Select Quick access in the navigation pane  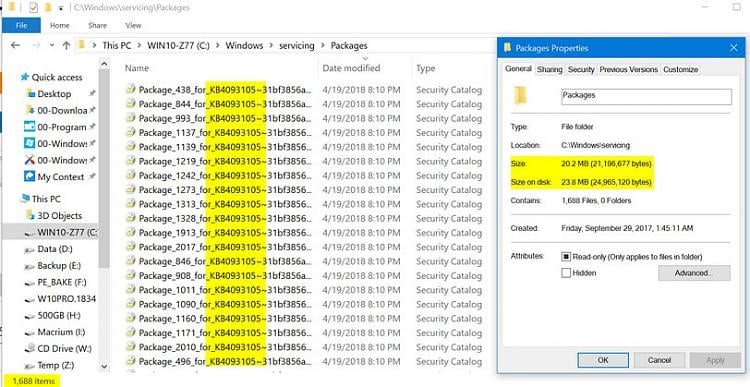[x=57, y=77]
